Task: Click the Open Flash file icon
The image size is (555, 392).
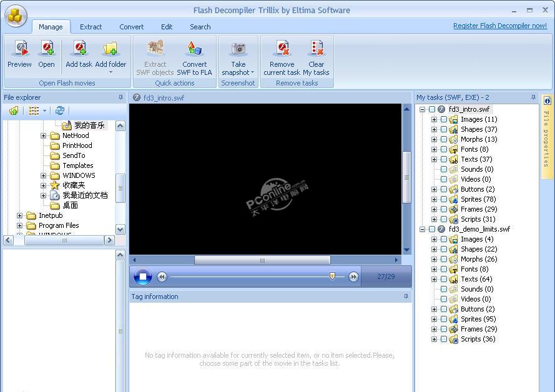Action: coord(47,49)
